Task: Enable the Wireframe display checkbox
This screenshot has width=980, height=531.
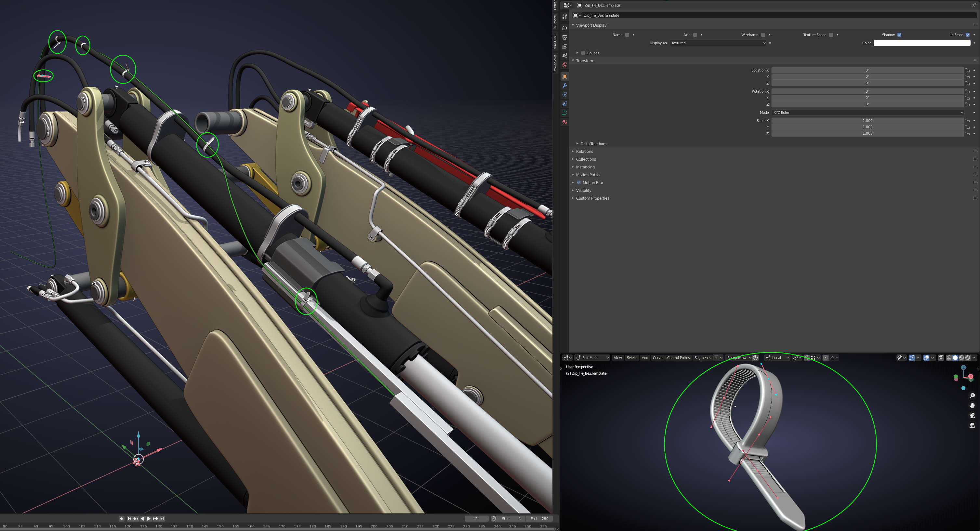Action: [x=763, y=34]
